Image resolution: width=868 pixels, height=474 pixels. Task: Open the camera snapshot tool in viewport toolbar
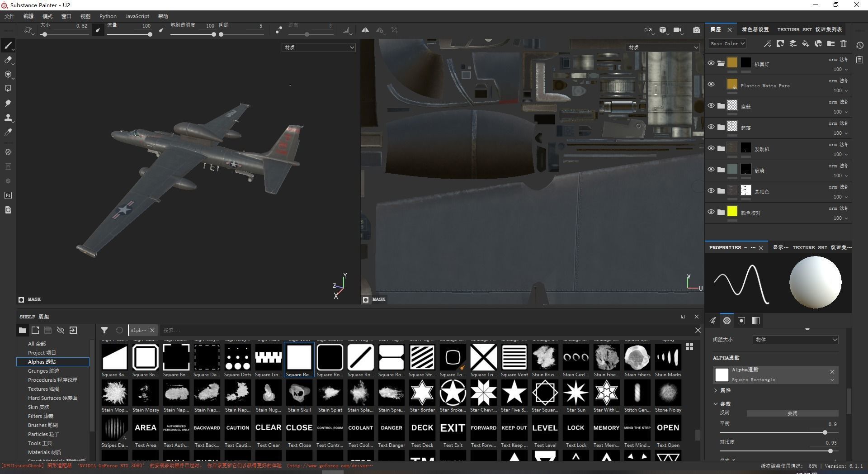(x=697, y=30)
